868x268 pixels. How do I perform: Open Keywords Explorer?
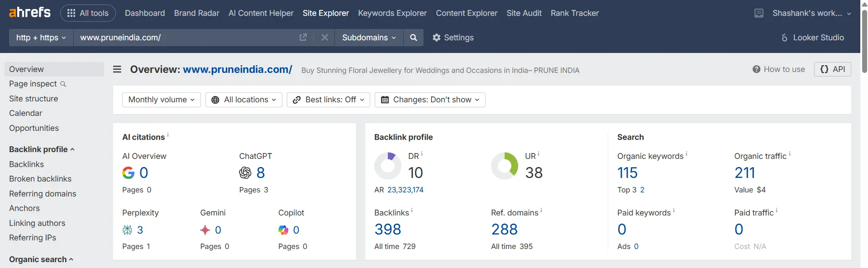click(x=392, y=13)
